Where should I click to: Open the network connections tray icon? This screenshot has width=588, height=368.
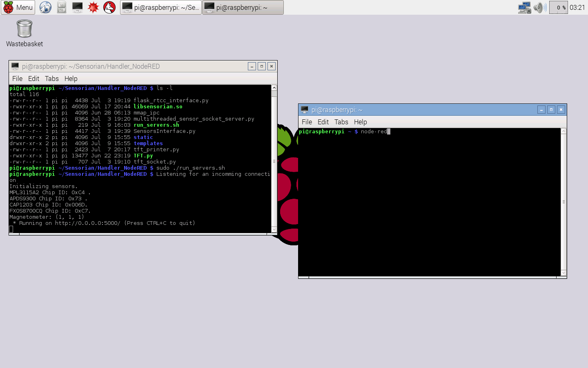(x=524, y=7)
